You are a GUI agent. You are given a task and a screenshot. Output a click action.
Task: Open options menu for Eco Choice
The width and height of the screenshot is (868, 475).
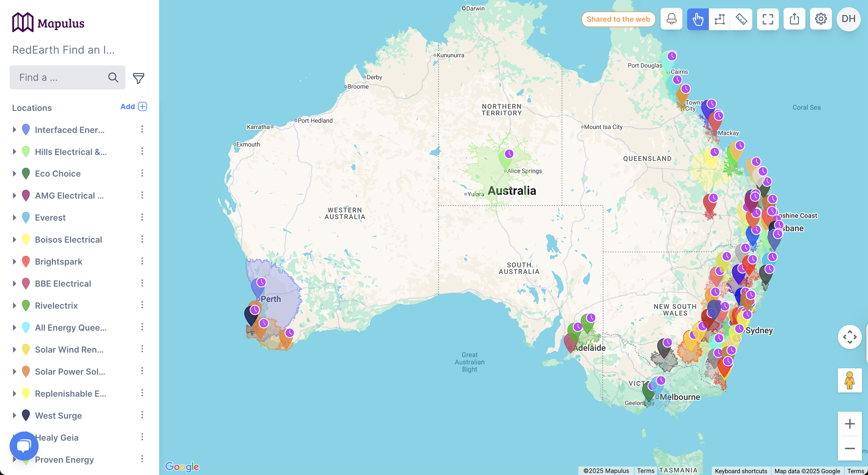click(142, 173)
